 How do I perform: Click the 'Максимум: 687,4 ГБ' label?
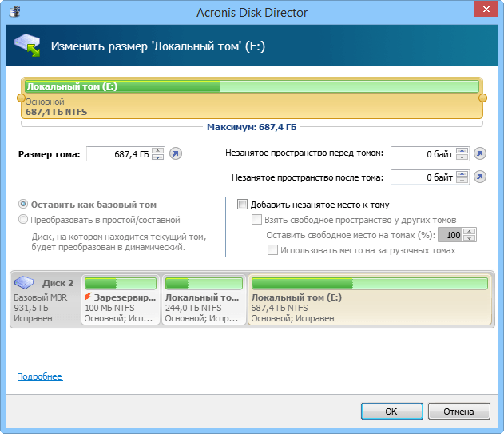252,127
